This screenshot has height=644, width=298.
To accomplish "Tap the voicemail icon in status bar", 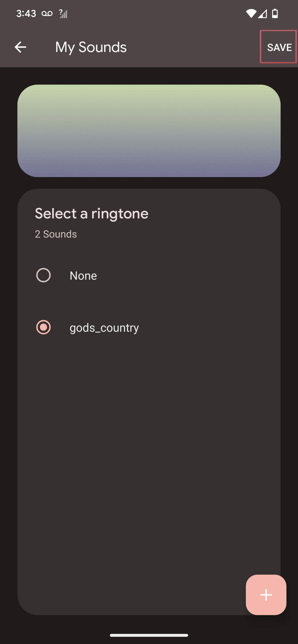I will [47, 13].
